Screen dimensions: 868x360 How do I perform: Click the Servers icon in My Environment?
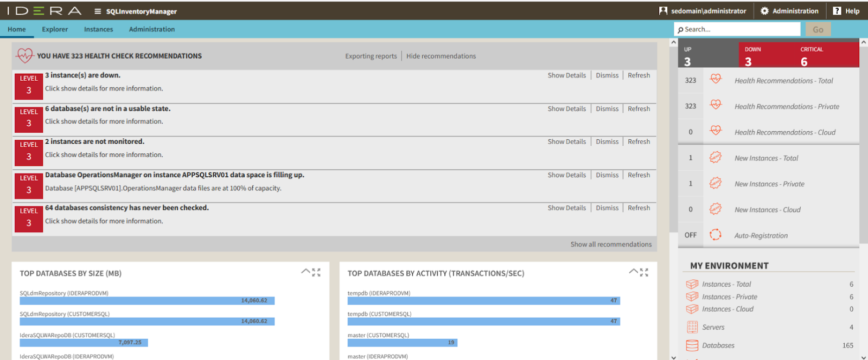(692, 327)
